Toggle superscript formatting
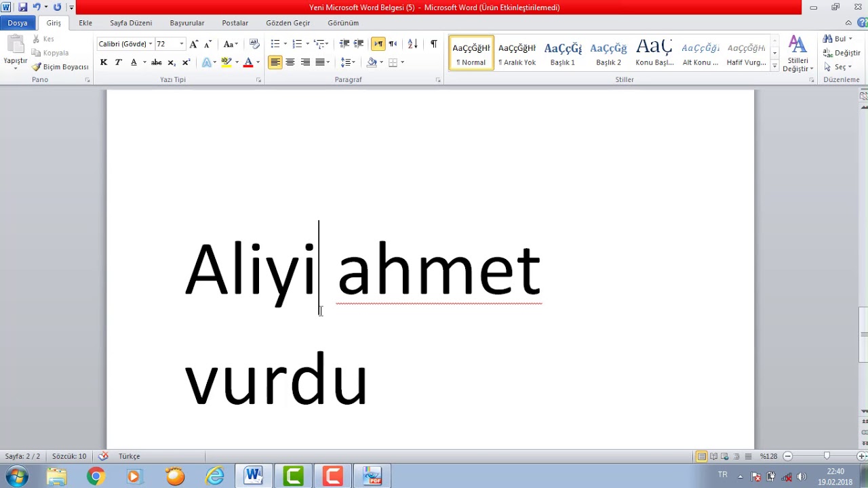868x488 pixels. (186, 62)
